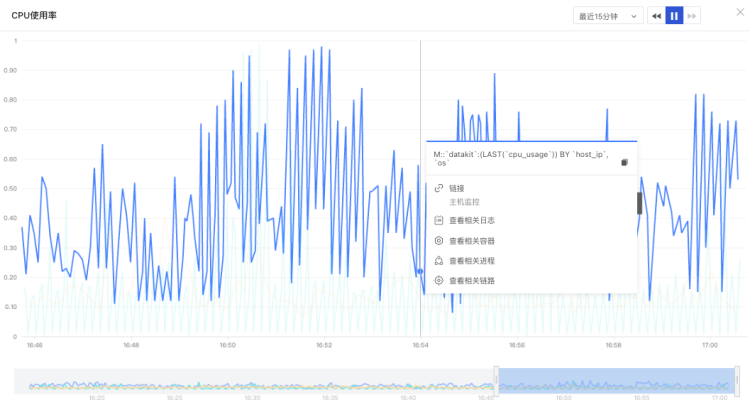Pause the live chart refresh
750x412 pixels.
pos(674,16)
